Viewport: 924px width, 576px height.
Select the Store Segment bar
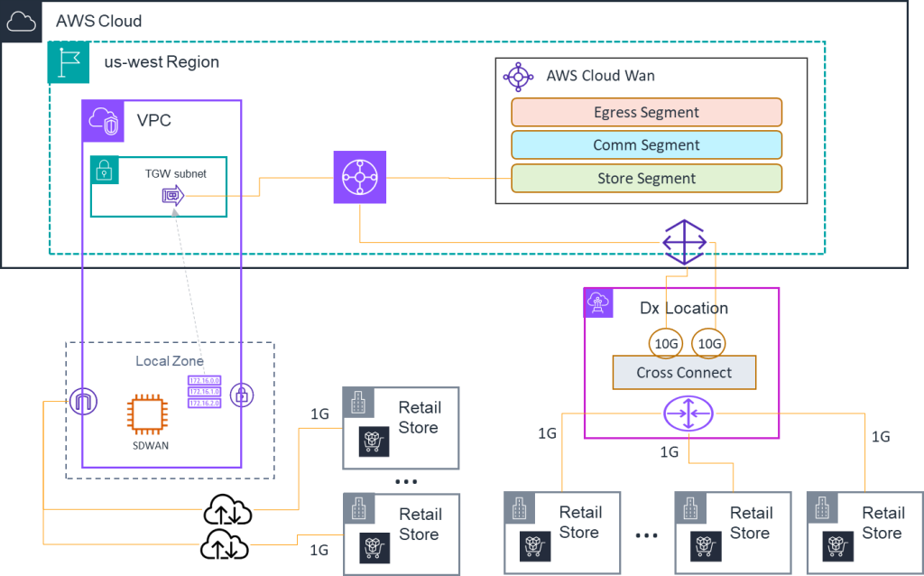pos(647,178)
